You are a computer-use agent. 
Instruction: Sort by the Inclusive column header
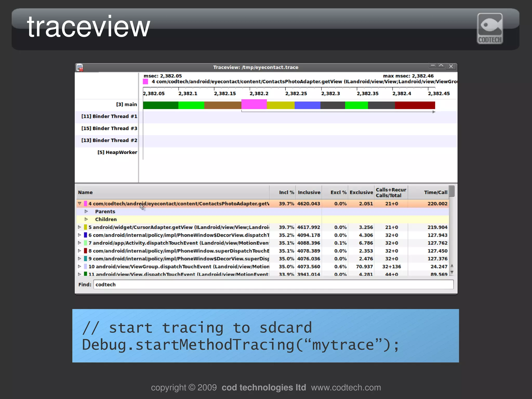point(309,192)
